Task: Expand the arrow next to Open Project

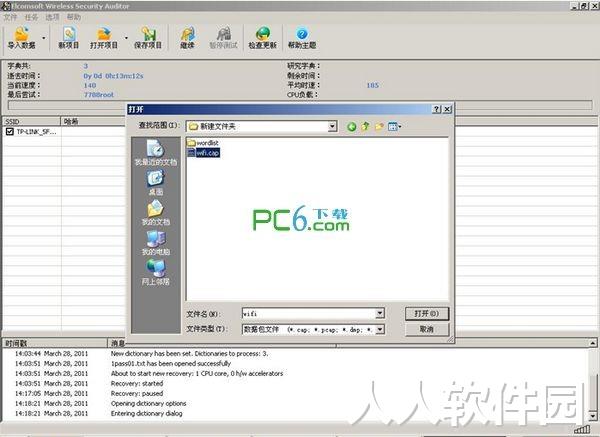Action: click(x=126, y=38)
